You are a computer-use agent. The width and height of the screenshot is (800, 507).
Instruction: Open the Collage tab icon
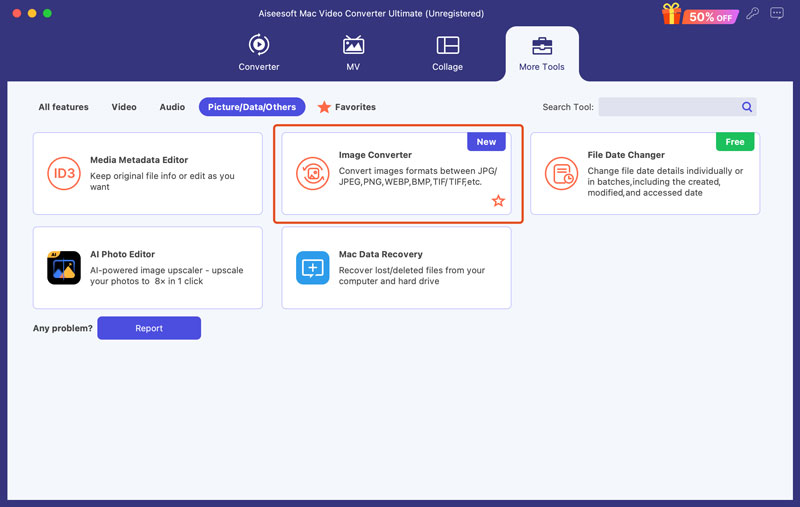(447, 45)
